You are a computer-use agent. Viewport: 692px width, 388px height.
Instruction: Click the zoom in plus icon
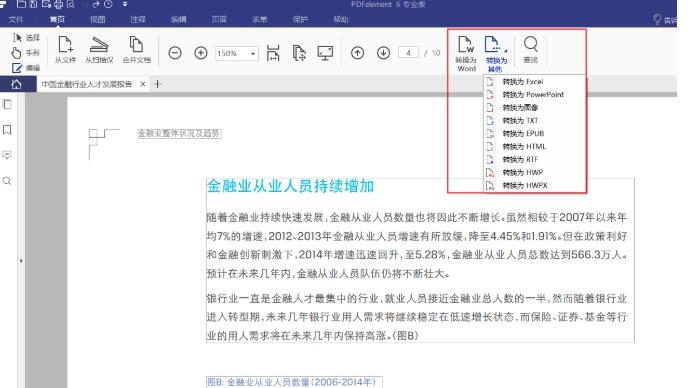(201, 53)
